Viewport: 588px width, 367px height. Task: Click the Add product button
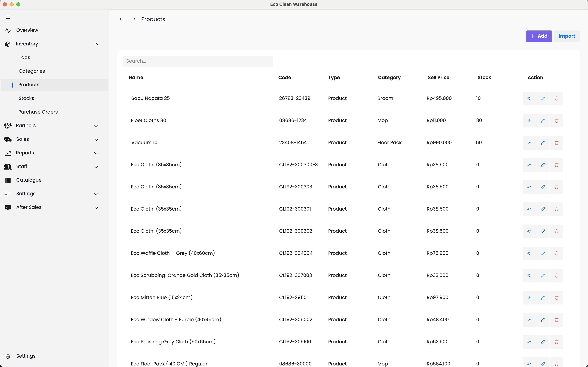[539, 36]
